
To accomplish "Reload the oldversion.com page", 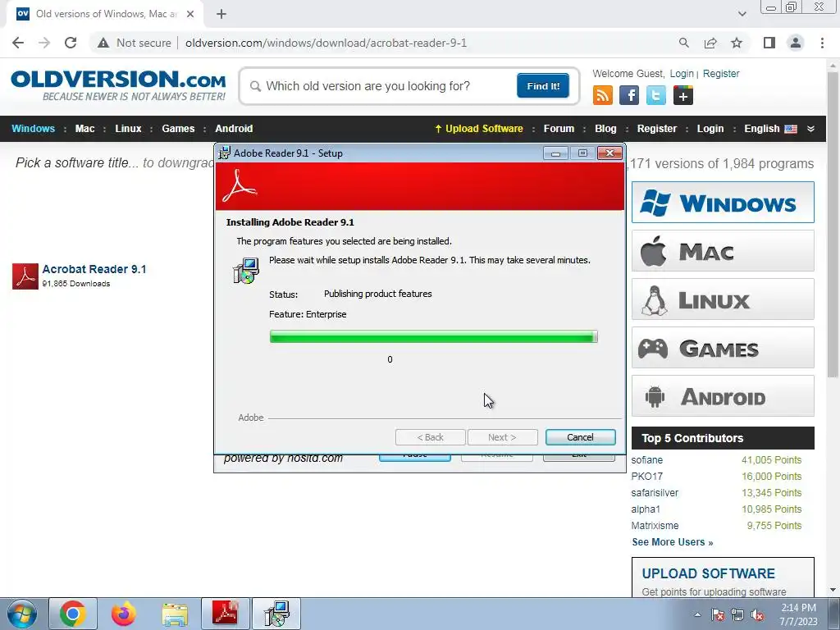I will click(x=71, y=43).
